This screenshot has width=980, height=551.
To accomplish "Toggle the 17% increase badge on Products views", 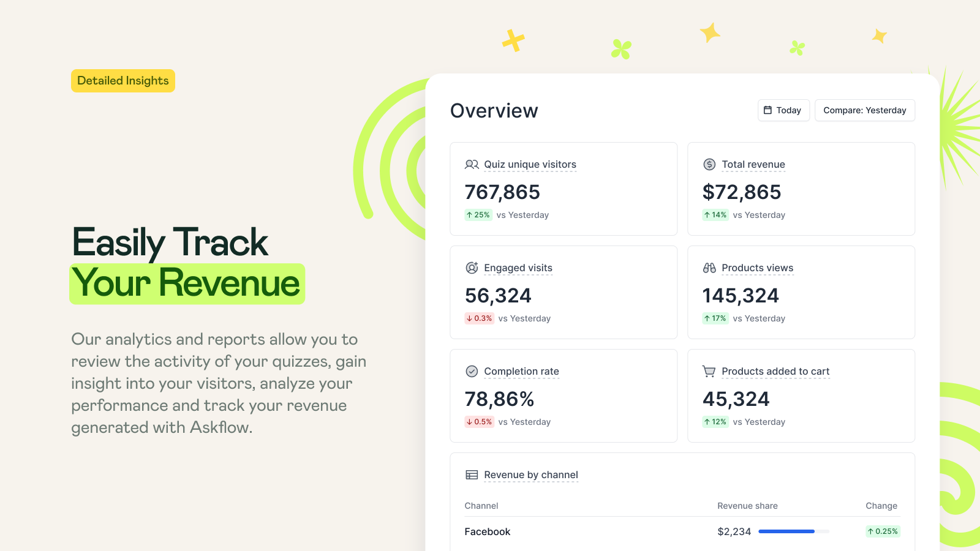I will [x=715, y=318].
